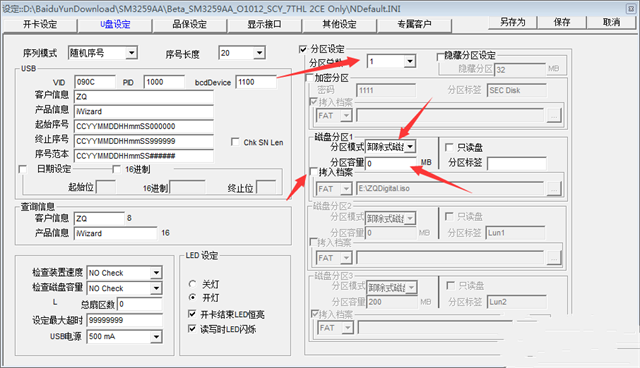Open the 分区总数 dropdown

tap(410, 62)
